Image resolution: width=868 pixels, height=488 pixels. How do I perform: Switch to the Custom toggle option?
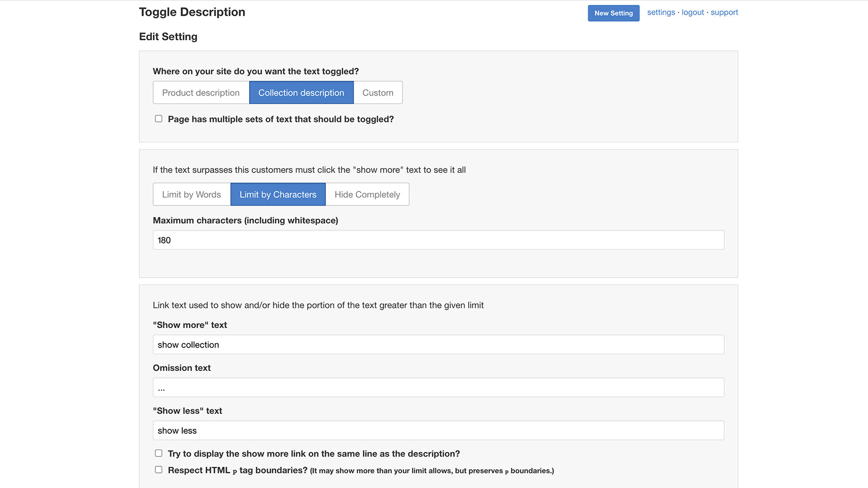378,92
